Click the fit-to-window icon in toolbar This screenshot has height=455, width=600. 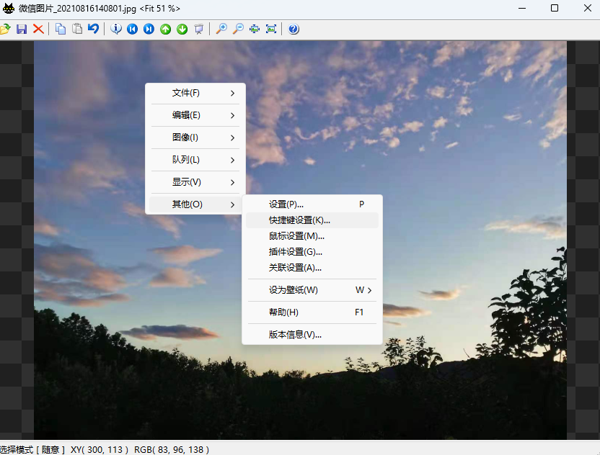pyautogui.click(x=271, y=29)
